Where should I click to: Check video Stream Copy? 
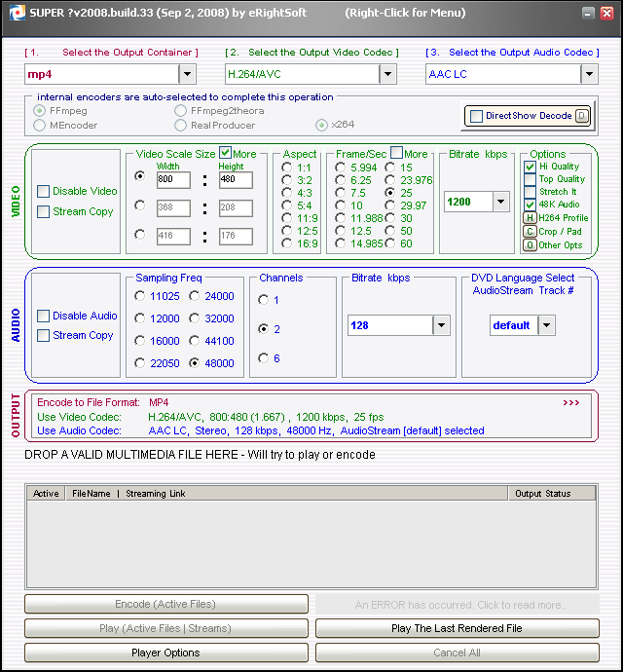(43, 211)
